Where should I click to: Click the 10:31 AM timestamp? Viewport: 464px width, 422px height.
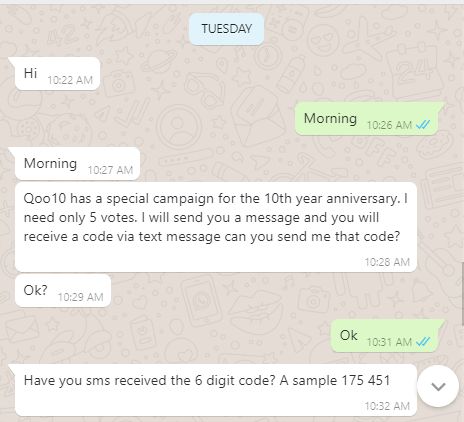389,342
